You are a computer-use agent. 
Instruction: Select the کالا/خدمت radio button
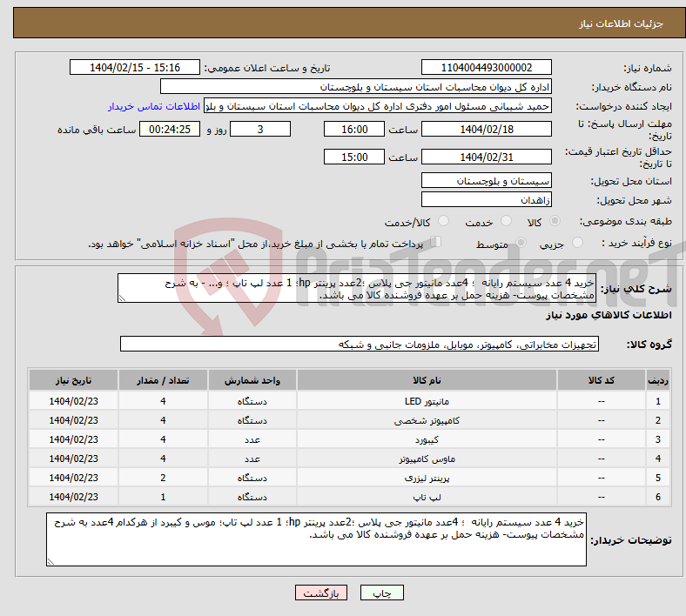443,221
